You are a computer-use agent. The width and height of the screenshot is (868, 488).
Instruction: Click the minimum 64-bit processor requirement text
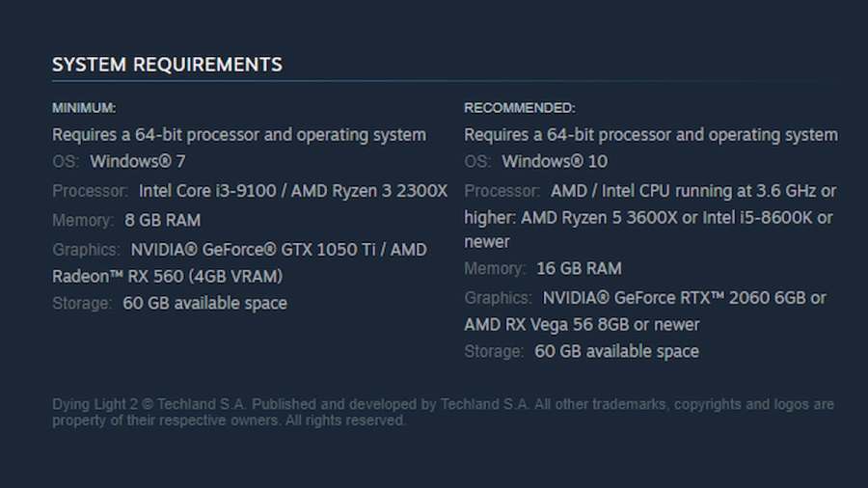(x=239, y=135)
